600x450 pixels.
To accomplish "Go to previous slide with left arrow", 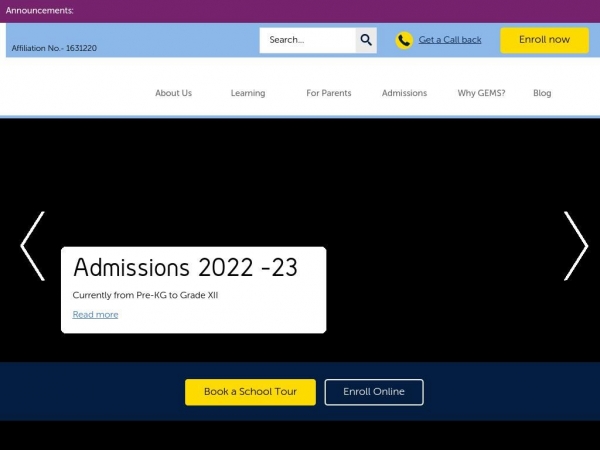I will 32,246.
